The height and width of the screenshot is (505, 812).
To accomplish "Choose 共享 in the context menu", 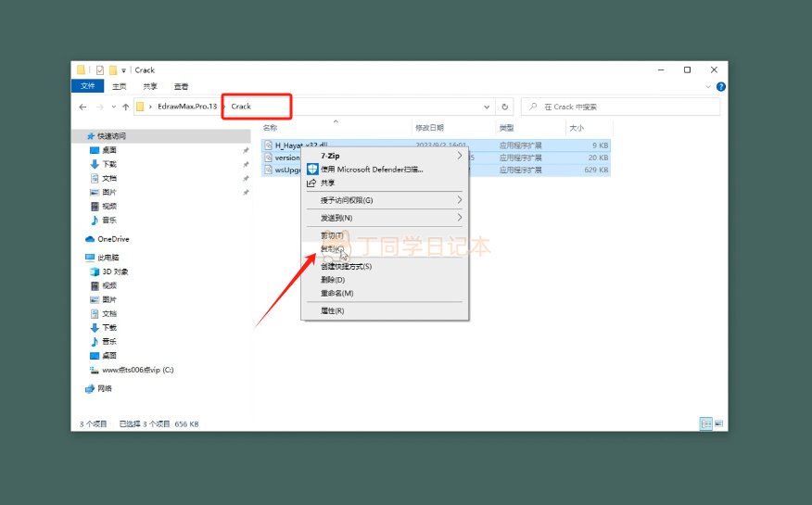I will (x=385, y=183).
